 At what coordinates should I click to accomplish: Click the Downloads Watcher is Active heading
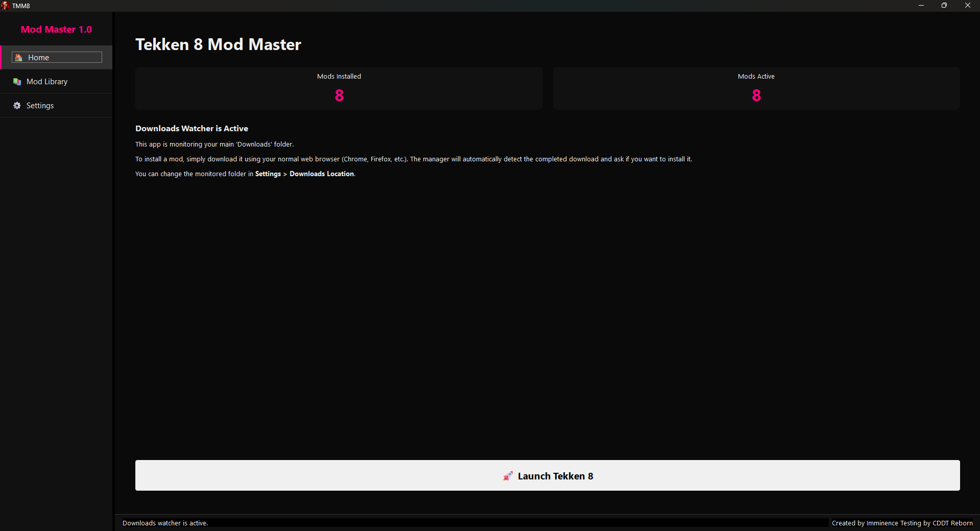(x=192, y=128)
